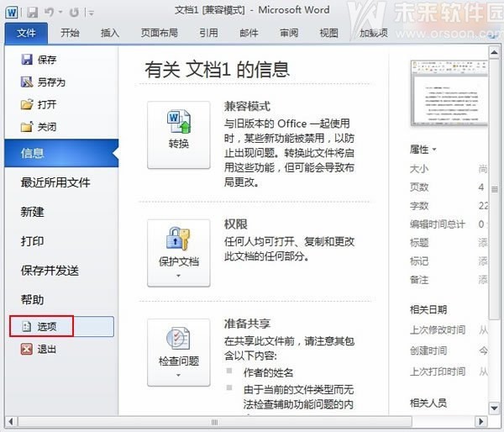Click the 字数 property label
Viewport: 504px width, 432px height.
[419, 206]
